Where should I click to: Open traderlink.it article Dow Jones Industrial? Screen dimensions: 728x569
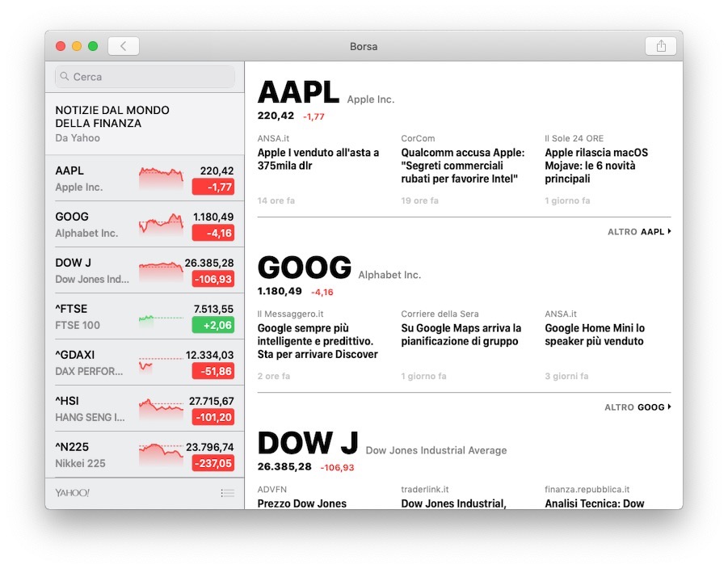pos(453,503)
